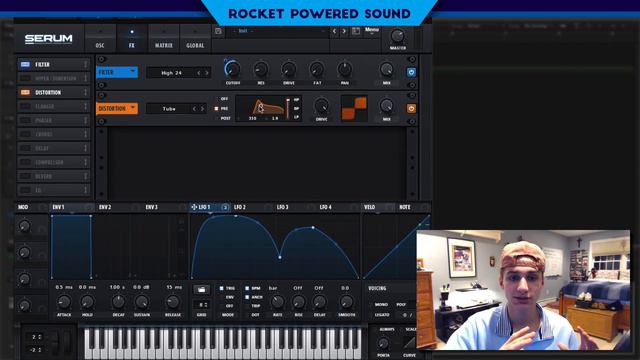
Task: Click the filter Fat knob
Action: point(317,70)
